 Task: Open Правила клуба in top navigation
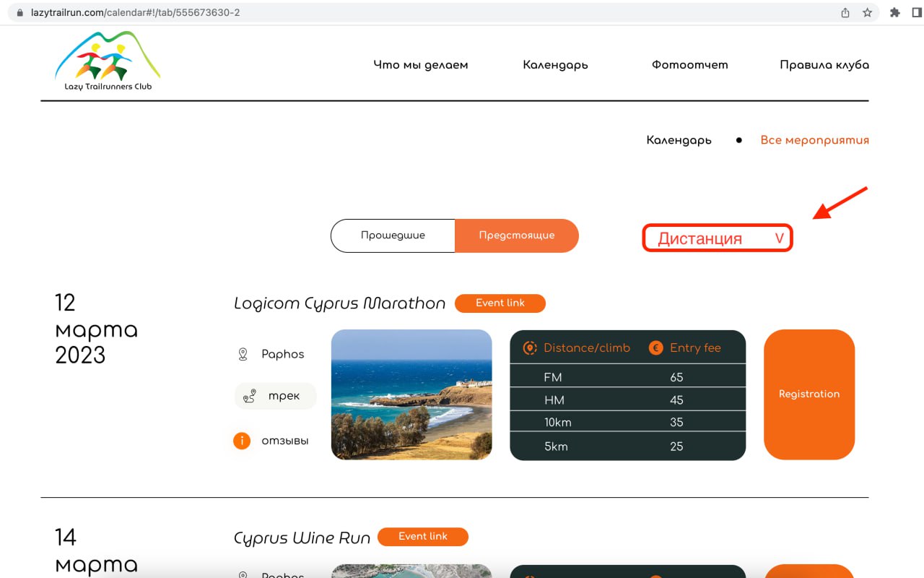824,65
